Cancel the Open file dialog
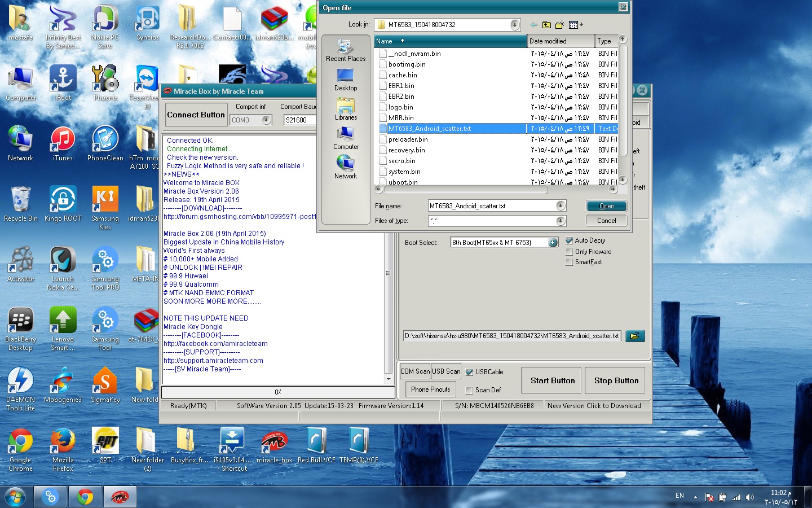Viewport: 812px width, 508px height. click(x=606, y=221)
